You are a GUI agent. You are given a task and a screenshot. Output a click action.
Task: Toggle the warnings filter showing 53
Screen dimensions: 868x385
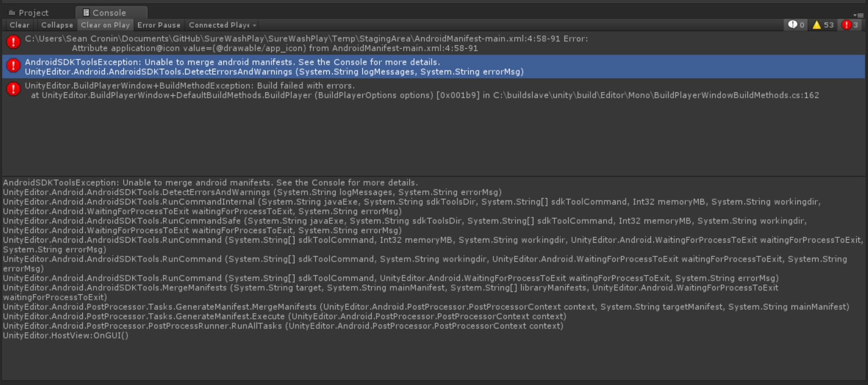pyautogui.click(x=823, y=25)
